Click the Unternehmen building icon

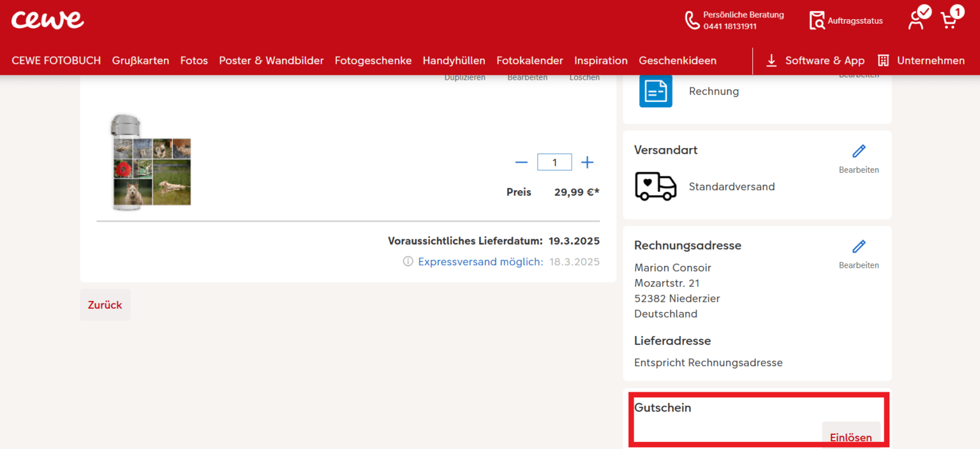(x=884, y=61)
